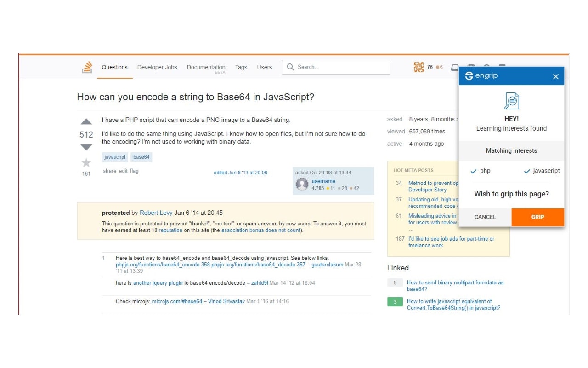
Task: Click the green score 3 badge in Linked
Action: click(395, 302)
